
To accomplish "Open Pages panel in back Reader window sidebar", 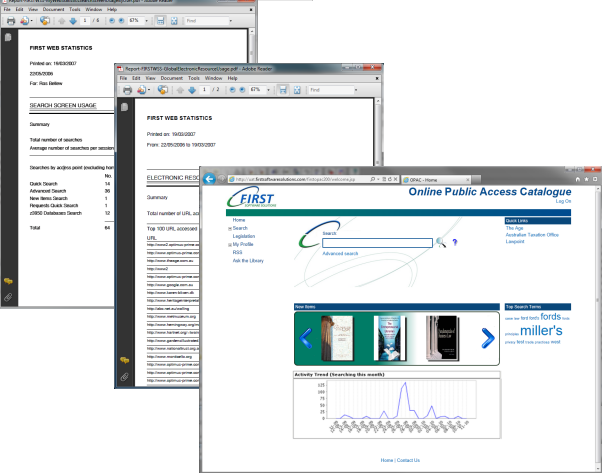I will click(8, 37).
